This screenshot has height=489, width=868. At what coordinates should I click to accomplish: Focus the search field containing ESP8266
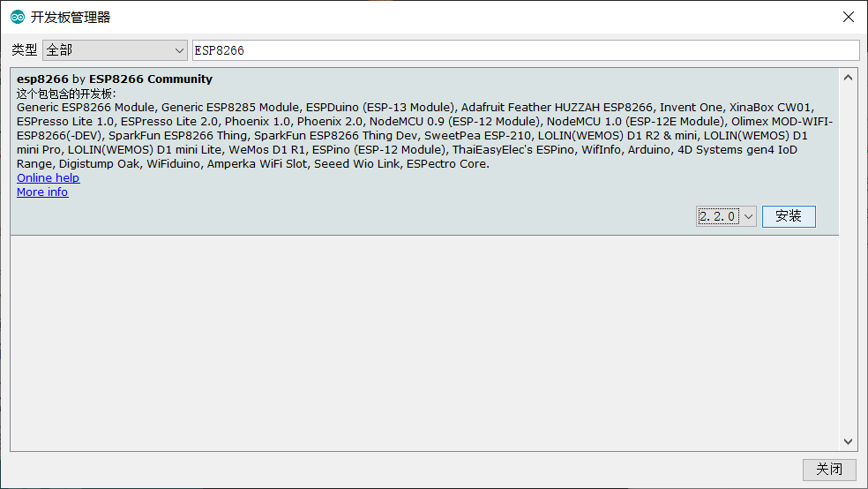[x=526, y=50]
